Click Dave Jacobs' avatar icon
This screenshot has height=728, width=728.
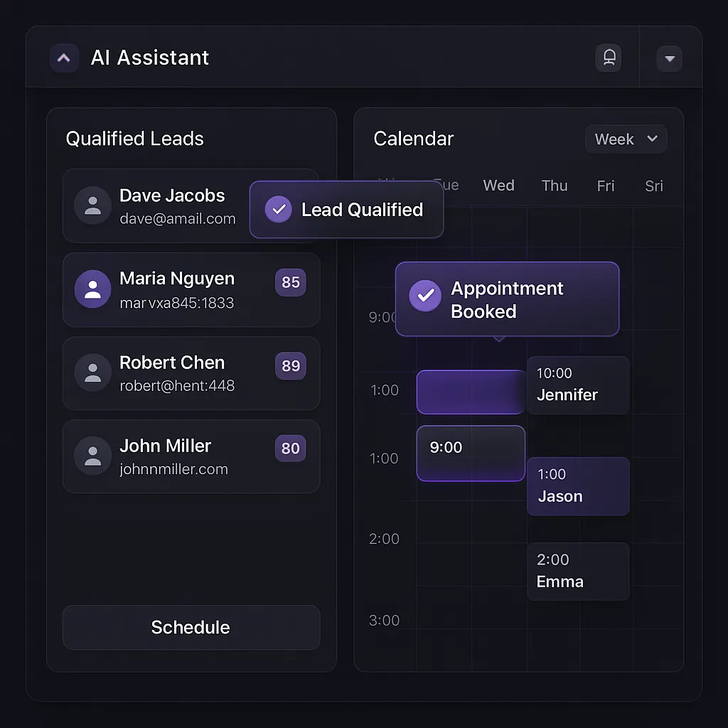click(x=92, y=205)
